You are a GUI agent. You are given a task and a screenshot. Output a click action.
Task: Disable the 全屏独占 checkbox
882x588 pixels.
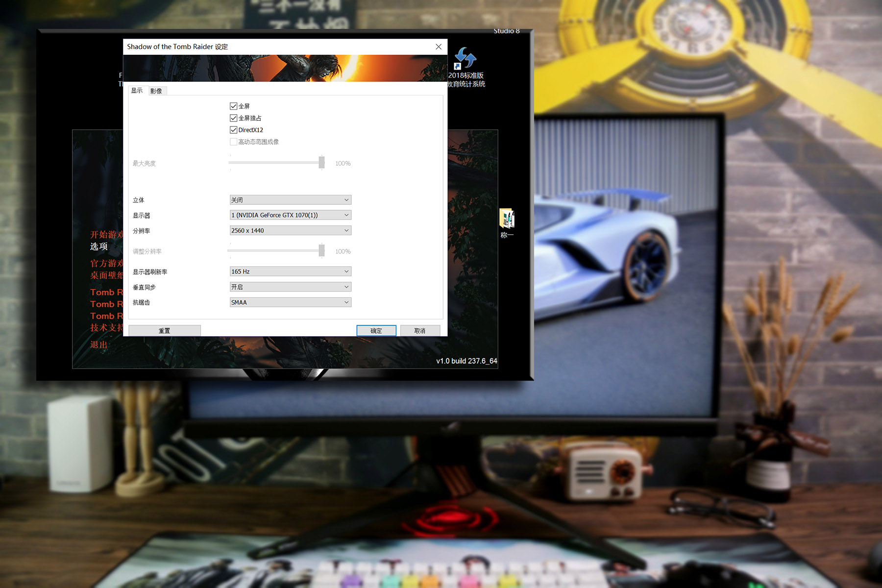[x=234, y=118]
